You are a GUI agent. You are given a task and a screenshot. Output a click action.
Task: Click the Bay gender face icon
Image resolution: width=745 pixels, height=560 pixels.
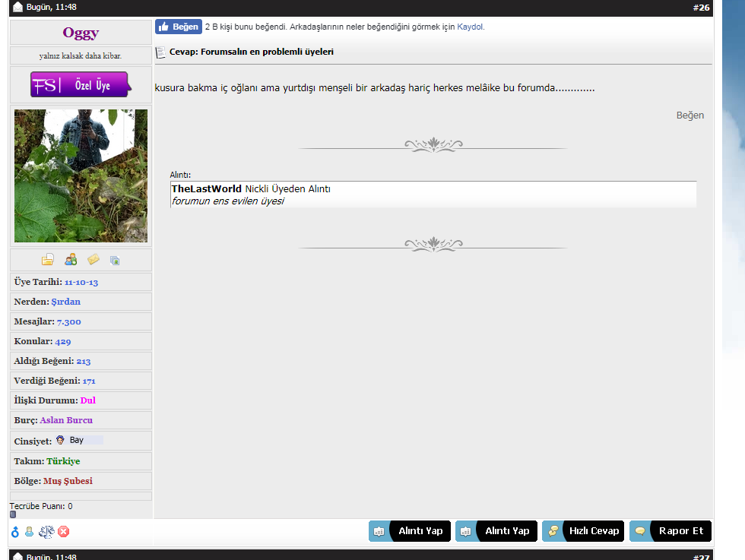pyautogui.click(x=60, y=440)
